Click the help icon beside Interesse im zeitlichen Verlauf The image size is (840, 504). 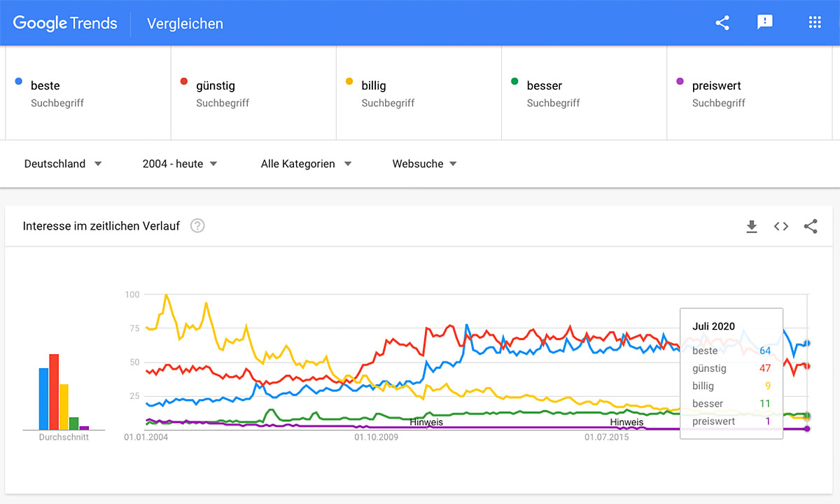[x=197, y=226]
